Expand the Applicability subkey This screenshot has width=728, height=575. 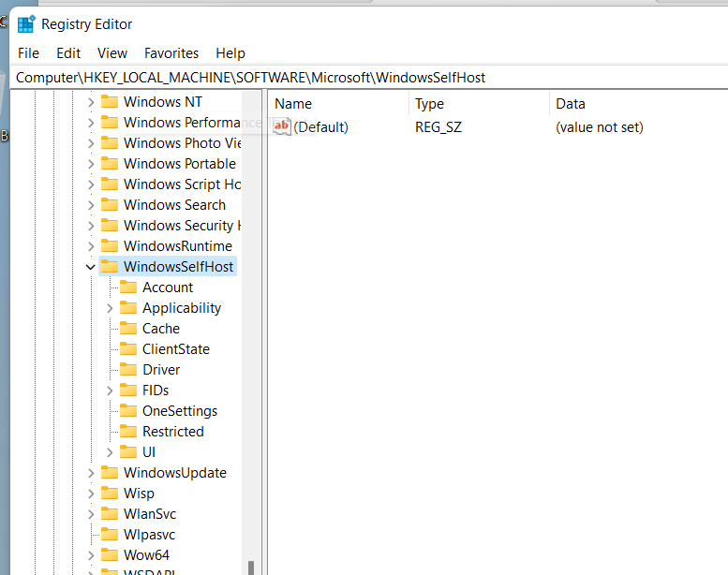(x=110, y=308)
